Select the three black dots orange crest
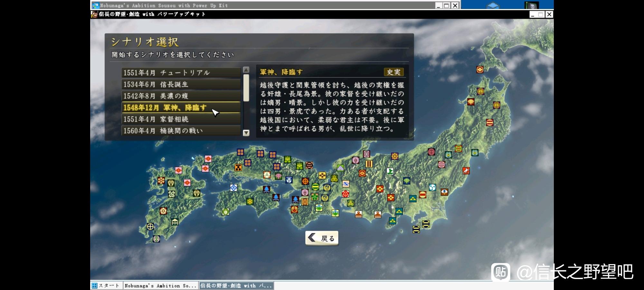This screenshot has width=644, height=290. tap(238, 167)
